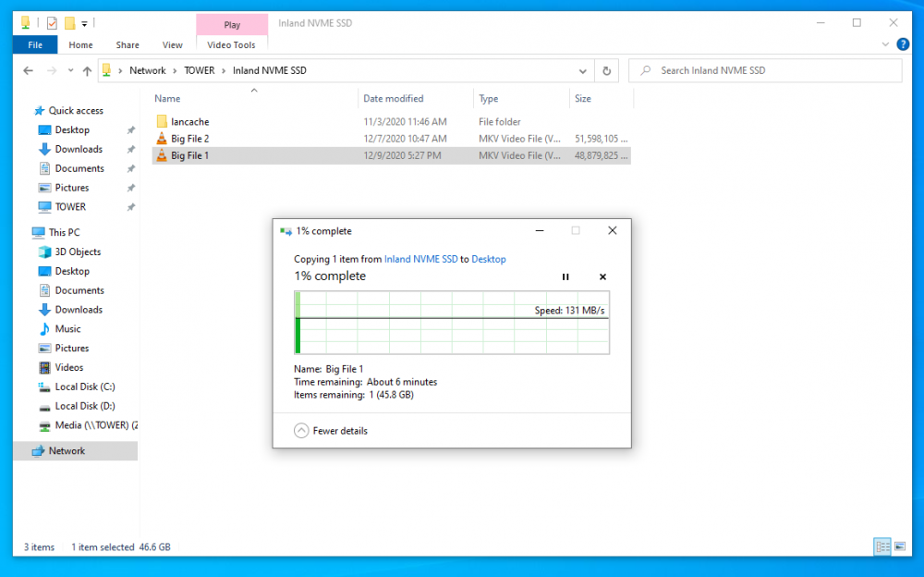Click the Search Inland NVME SSD box
Viewport: 924px width, 577px height.
[765, 71]
